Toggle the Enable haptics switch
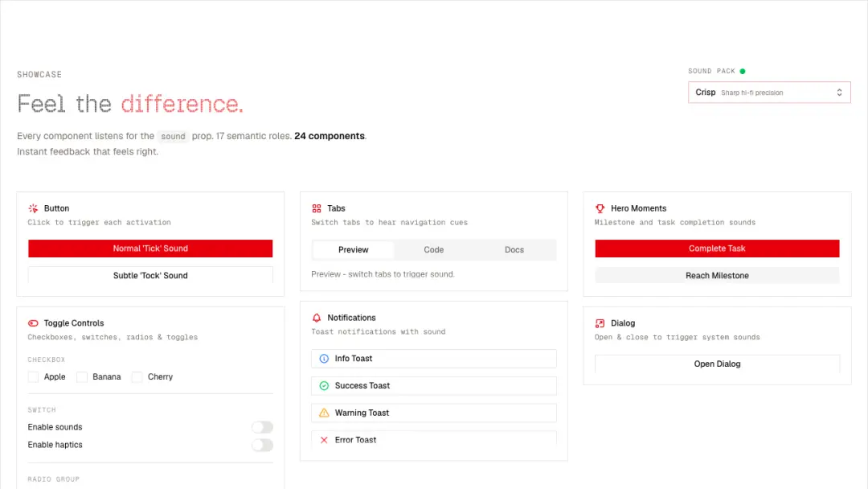 coord(262,445)
